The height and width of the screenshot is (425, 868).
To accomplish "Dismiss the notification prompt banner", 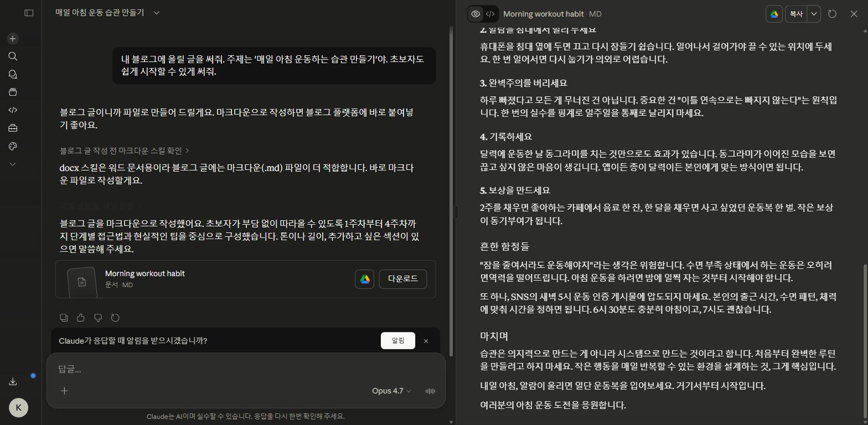I will (426, 341).
